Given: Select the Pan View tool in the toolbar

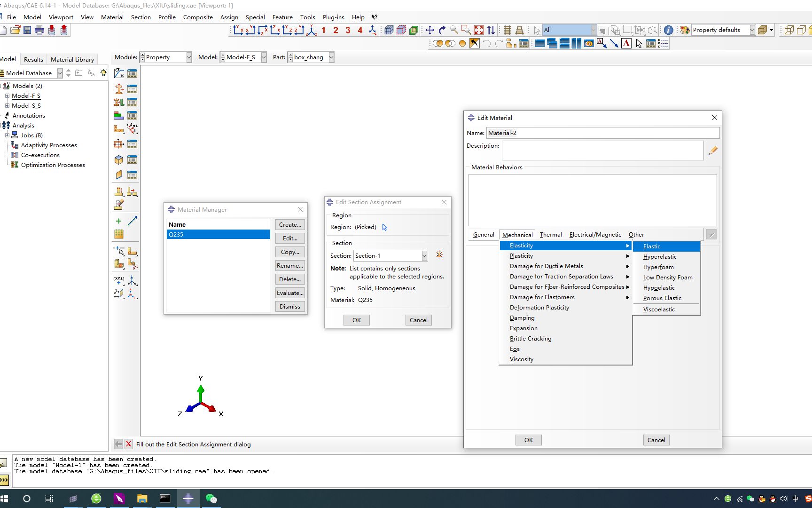Looking at the screenshot, I should pyautogui.click(x=430, y=30).
